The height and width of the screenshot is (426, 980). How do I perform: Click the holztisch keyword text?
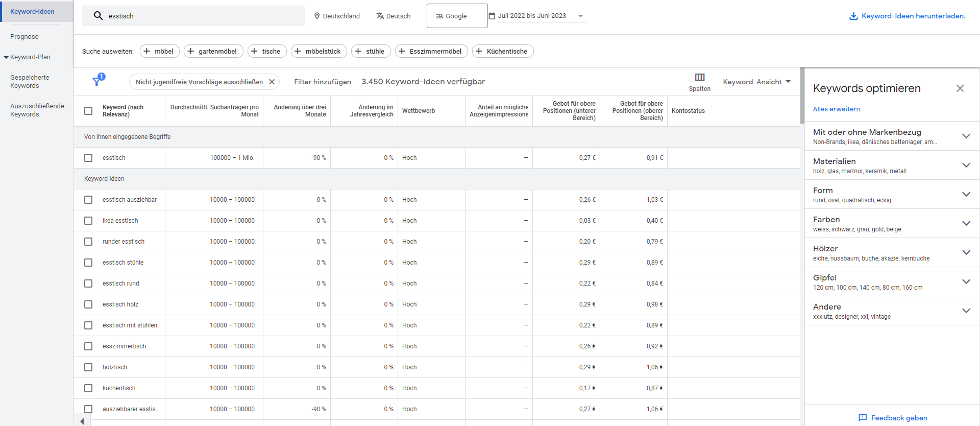115,367
